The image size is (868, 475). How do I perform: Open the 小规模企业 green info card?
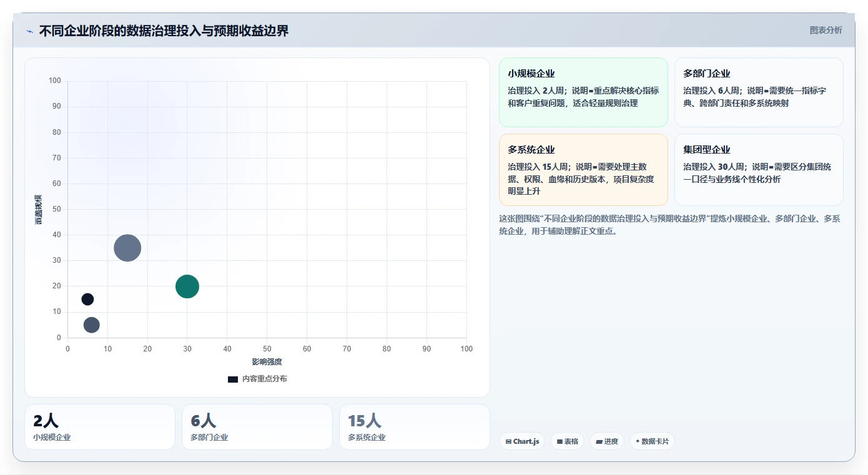click(x=583, y=92)
